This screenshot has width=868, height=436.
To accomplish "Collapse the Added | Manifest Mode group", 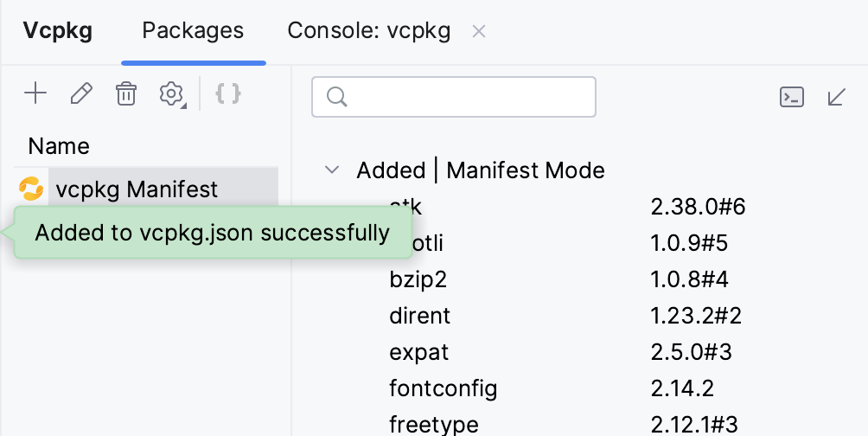I will tap(331, 170).
